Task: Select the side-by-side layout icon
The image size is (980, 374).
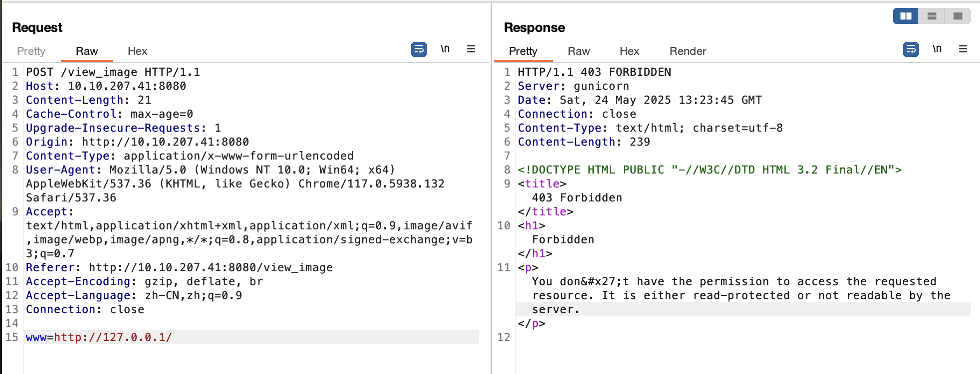Action: point(906,16)
